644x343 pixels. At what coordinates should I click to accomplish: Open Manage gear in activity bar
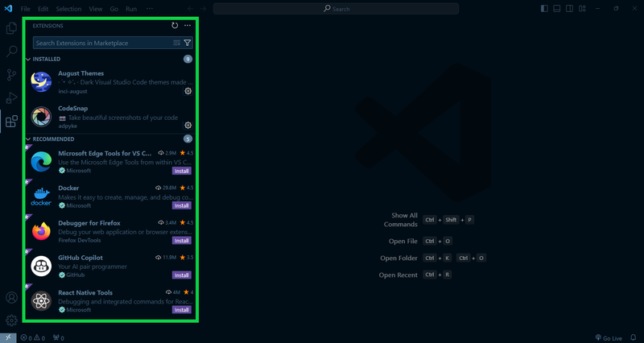(x=11, y=320)
